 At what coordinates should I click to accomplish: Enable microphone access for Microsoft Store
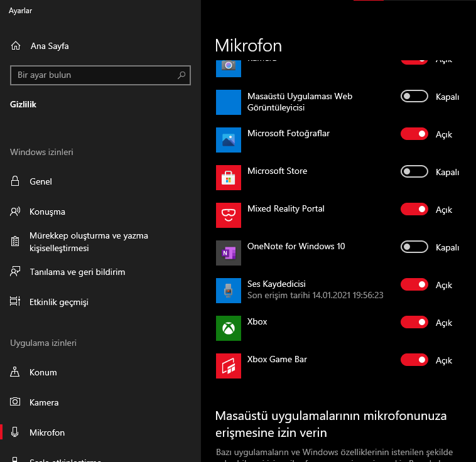(x=414, y=172)
